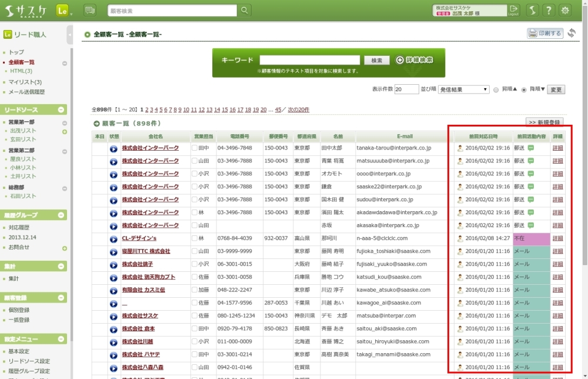Open メール送信履歴 in the sidebar
Viewport: 588px width, 379px height.
pos(26,92)
